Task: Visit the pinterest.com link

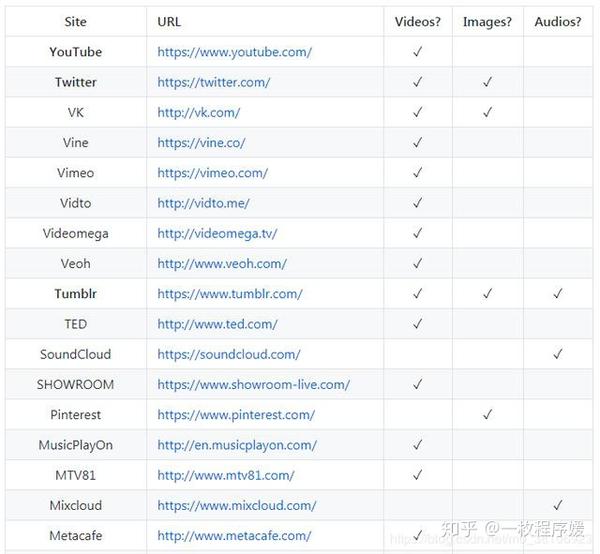Action: coord(236,415)
